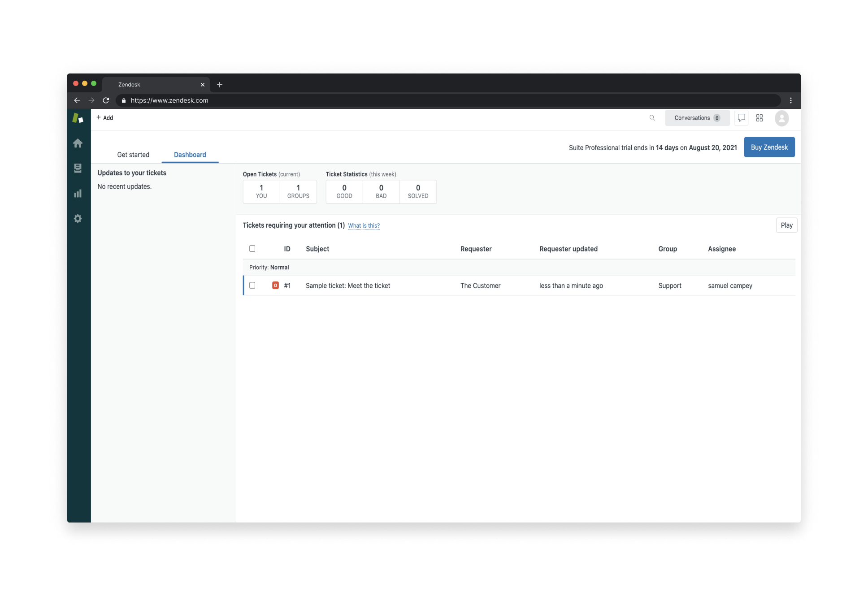The image size is (868, 596).
Task: Click the GOOD ticket statistic
Action: (344, 192)
